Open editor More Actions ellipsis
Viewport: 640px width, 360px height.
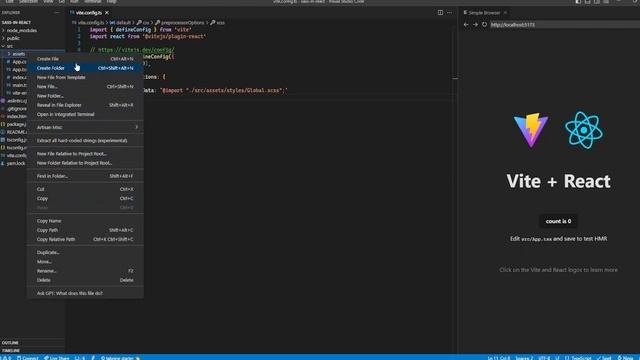point(449,13)
